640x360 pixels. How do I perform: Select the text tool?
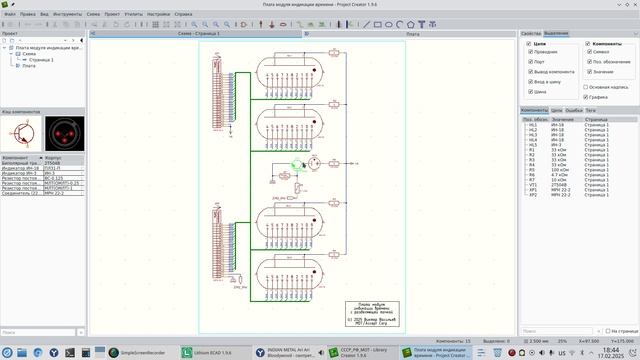[422, 24]
